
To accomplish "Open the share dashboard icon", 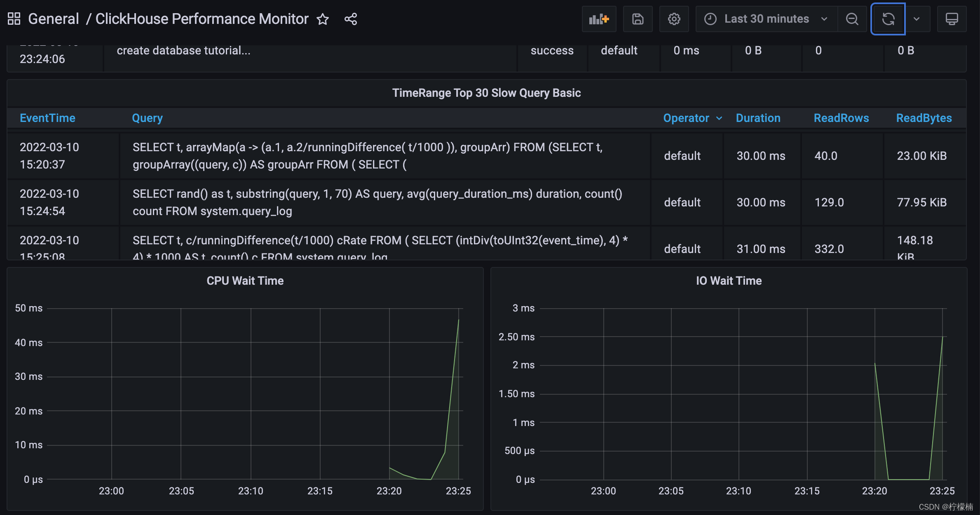I will tap(351, 19).
